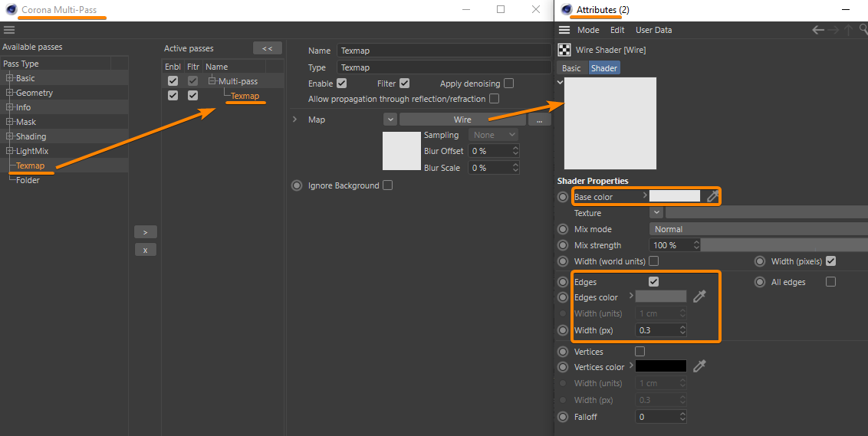Screen dimensions: 868x436
Task: Toggle the Width (pixels) animation dot
Action: [760, 261]
